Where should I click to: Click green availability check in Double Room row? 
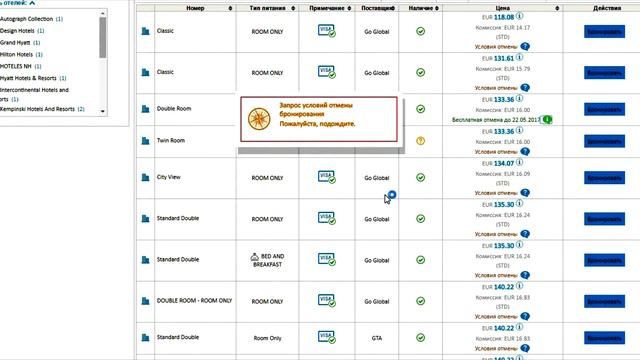[x=420, y=109]
